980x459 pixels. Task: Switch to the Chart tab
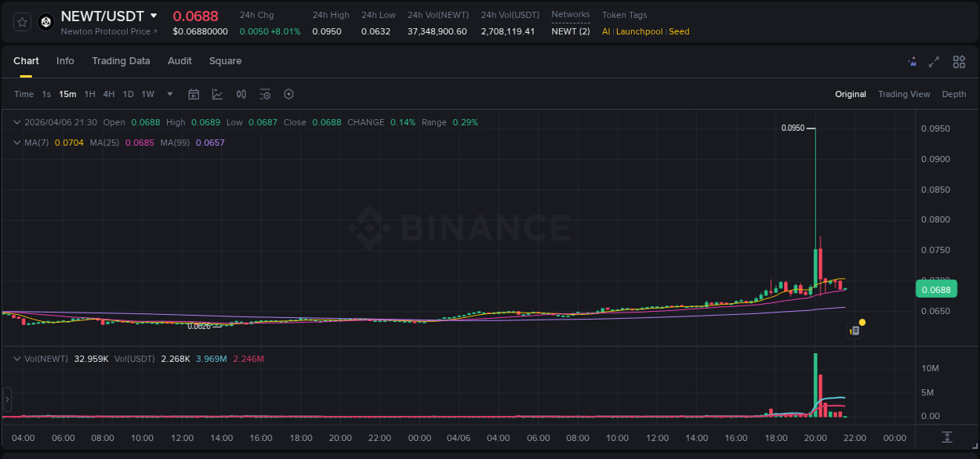coord(26,61)
